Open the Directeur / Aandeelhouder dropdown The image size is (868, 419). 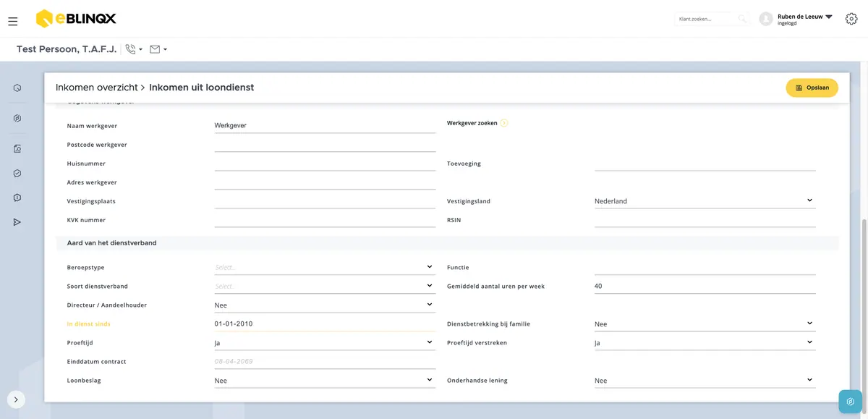click(x=325, y=305)
